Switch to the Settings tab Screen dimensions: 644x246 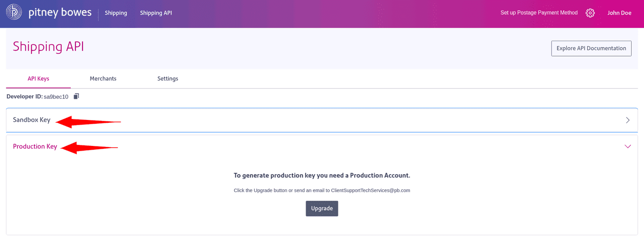(x=167, y=78)
